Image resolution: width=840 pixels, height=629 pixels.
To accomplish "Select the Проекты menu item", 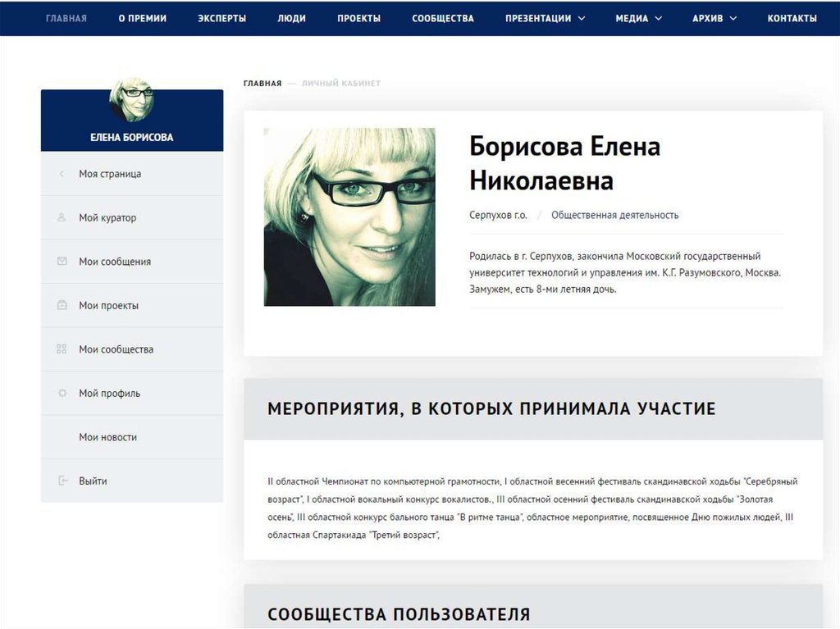I will point(359,18).
